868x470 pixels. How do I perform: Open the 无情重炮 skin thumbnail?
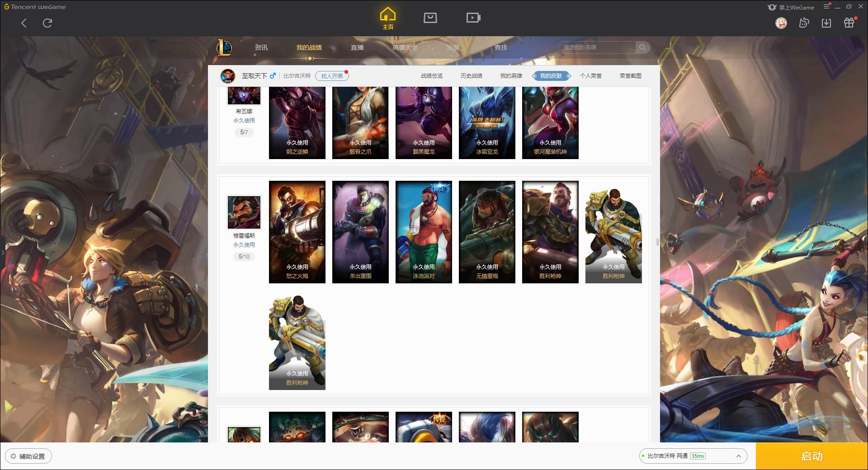487,232
